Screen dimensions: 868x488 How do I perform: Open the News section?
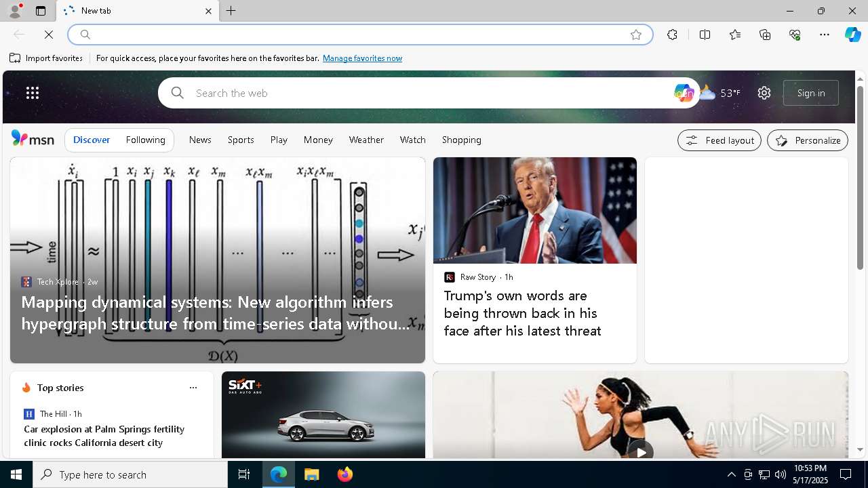[x=200, y=140]
